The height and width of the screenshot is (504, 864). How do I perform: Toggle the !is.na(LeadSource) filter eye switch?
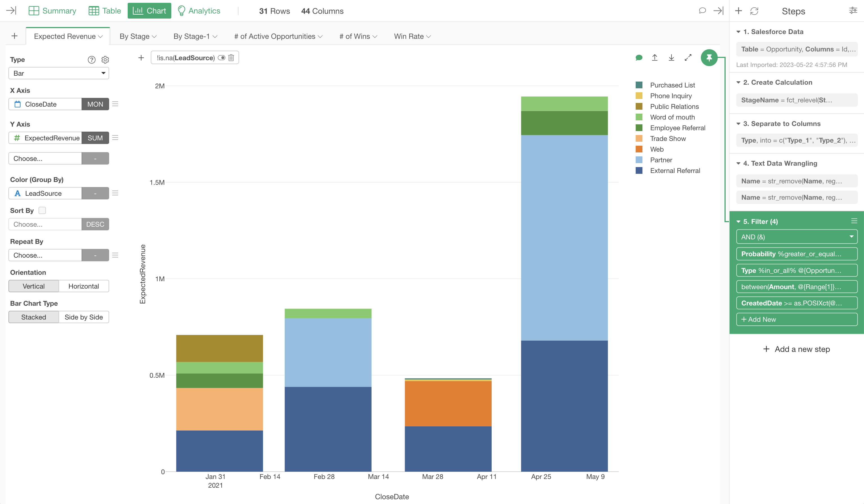(222, 58)
